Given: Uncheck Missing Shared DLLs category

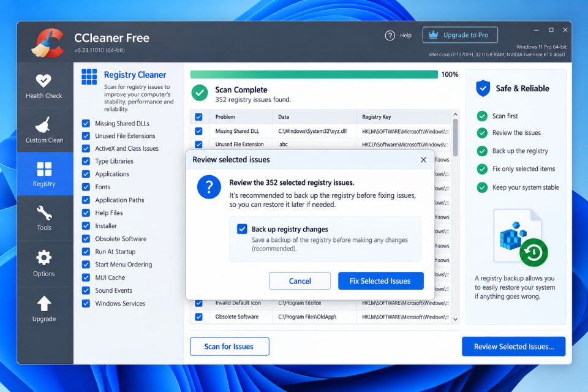Looking at the screenshot, I should point(86,123).
